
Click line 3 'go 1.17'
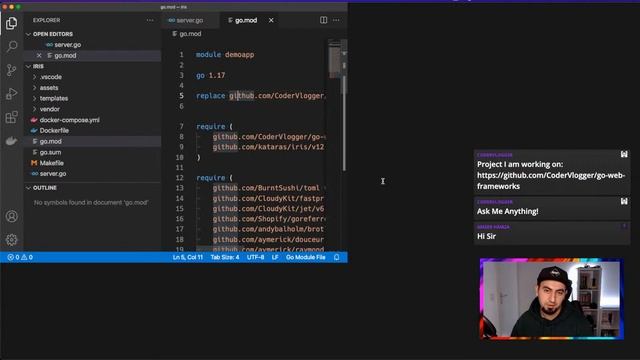(x=210, y=76)
